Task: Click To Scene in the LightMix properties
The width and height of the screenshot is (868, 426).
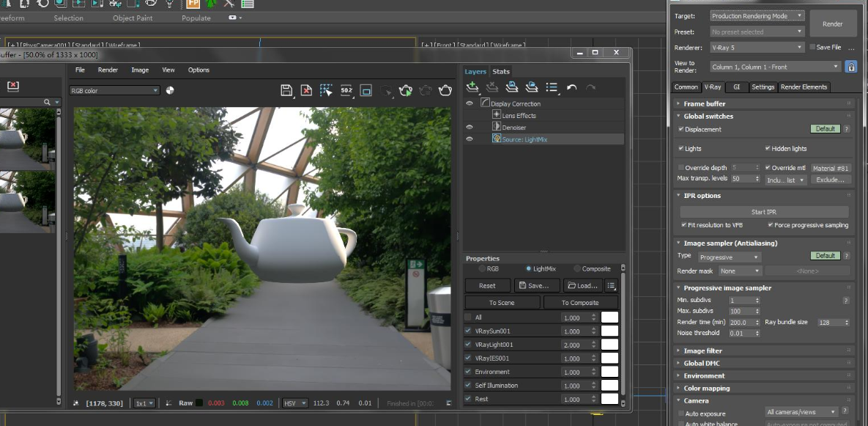Action: (x=502, y=302)
